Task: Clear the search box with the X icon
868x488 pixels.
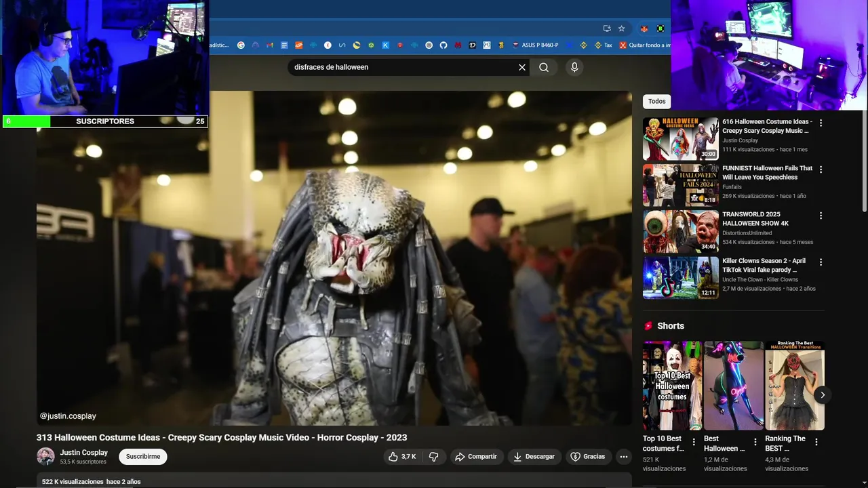Action: pos(522,67)
